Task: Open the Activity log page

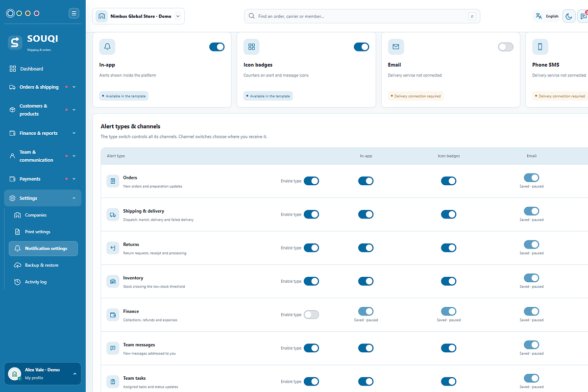Action: [43, 282]
